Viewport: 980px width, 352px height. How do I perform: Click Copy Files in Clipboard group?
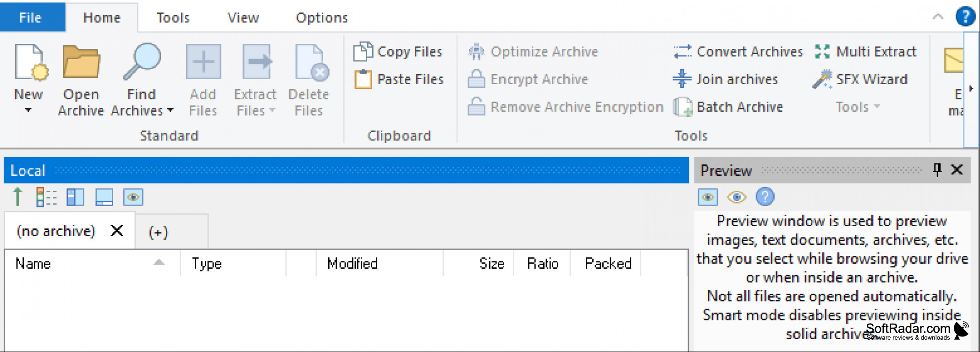tap(398, 52)
